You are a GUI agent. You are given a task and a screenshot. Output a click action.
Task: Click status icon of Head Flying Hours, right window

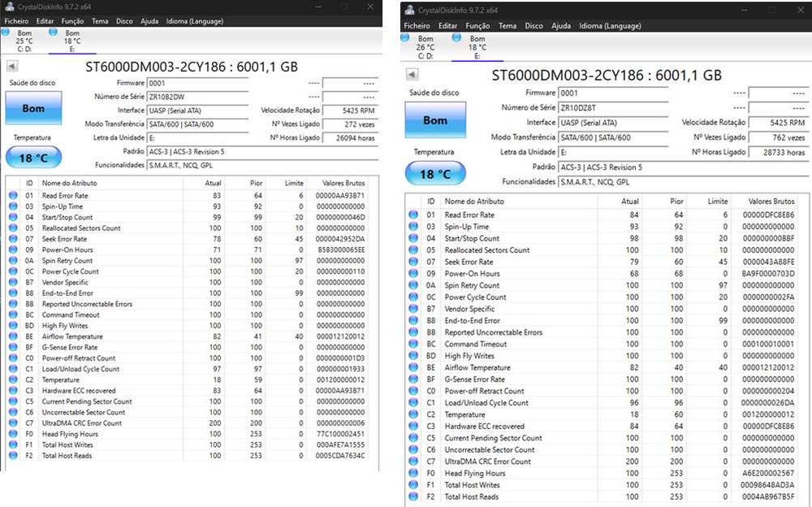click(413, 473)
